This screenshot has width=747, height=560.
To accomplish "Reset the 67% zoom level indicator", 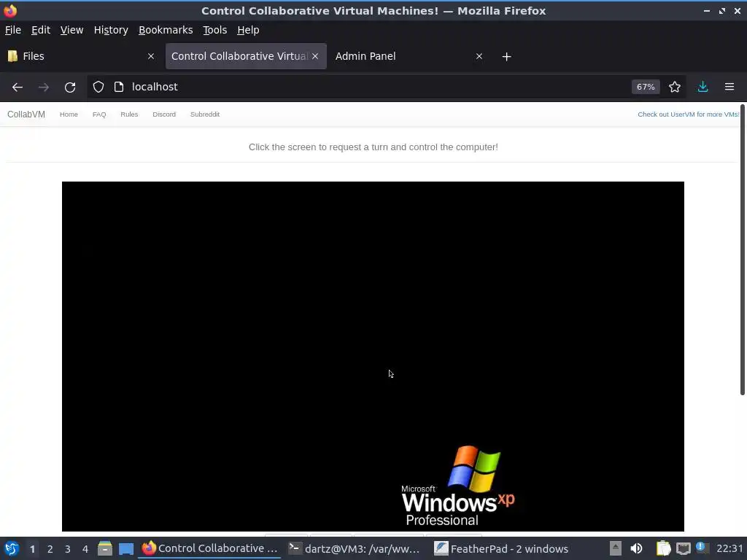I will [646, 87].
